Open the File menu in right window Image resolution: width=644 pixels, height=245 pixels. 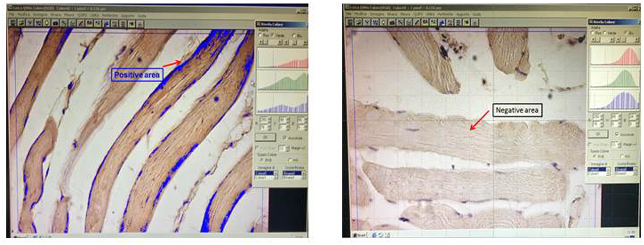coord(348,14)
